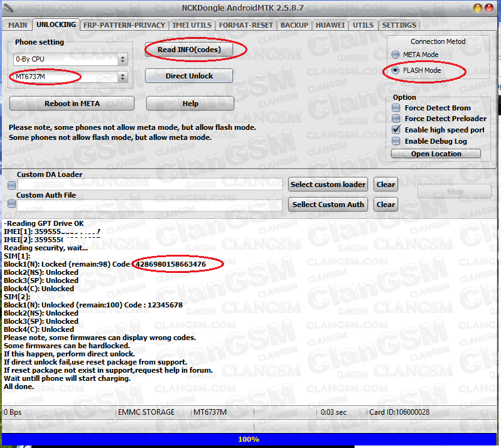The image size is (501, 448).
Task: Toggle the Custom DA Loader checkbox
Action: 11,185
